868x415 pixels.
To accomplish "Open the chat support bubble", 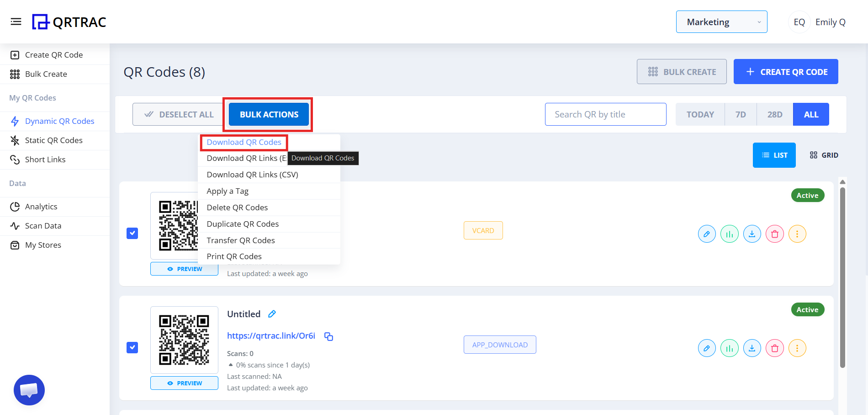I will coord(29,390).
